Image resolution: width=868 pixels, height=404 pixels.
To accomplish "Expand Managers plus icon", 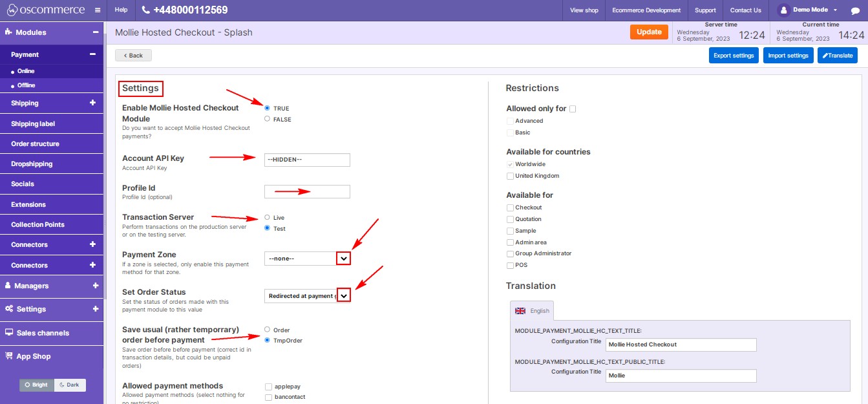I will [x=95, y=285].
